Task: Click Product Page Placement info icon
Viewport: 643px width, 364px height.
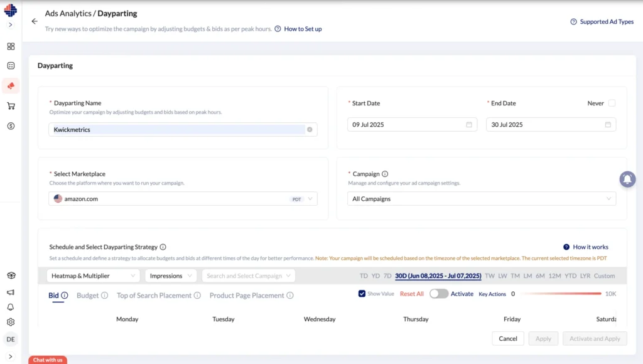Action: pyautogui.click(x=290, y=296)
